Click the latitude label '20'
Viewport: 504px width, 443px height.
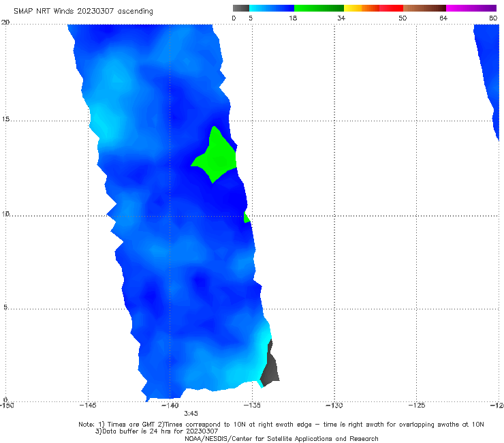pos(5,22)
